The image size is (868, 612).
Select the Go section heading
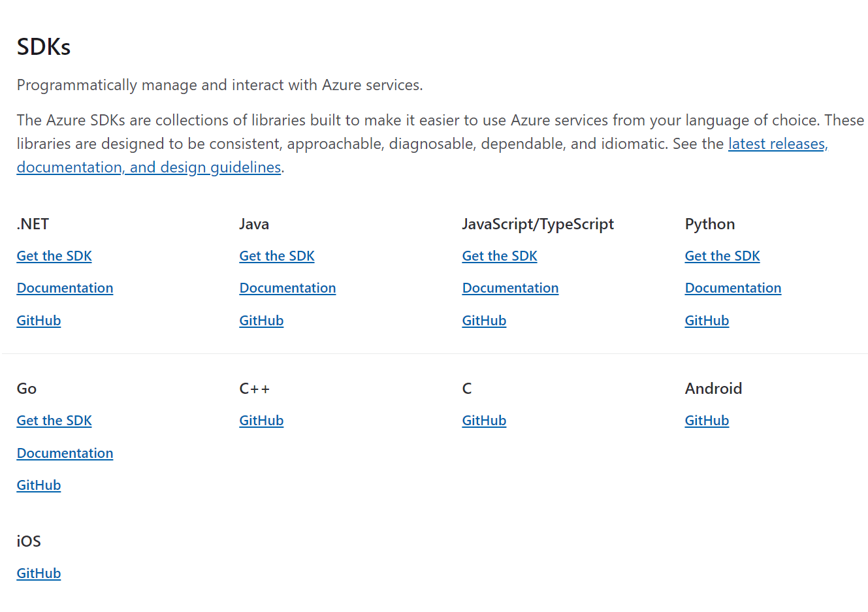pyautogui.click(x=27, y=389)
